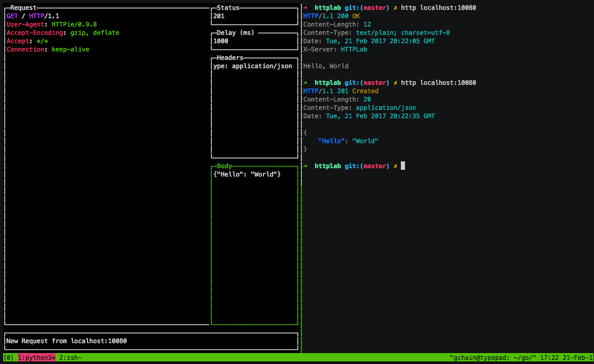This screenshot has height=364, width=594.
Task: Click the Content-Type: application/json terminal line
Action: [360, 108]
